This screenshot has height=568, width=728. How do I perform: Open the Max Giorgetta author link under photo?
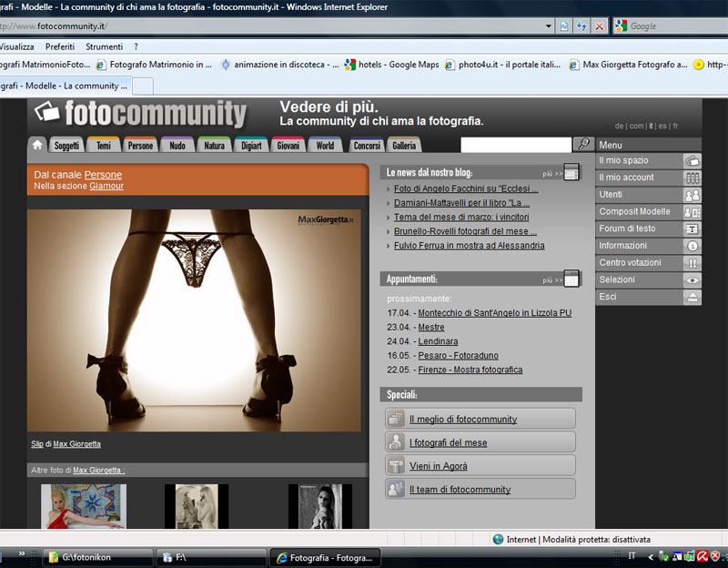click(x=76, y=444)
